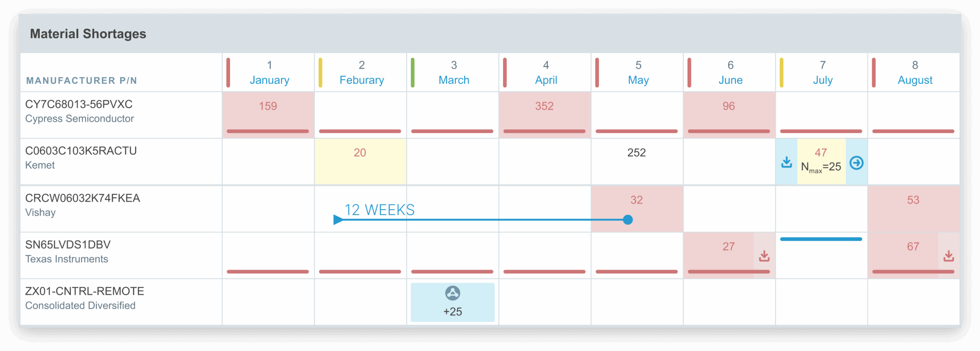Image resolution: width=980 pixels, height=351 pixels.
Task: Click download icon beside June 27 shortage
Action: [764, 256]
